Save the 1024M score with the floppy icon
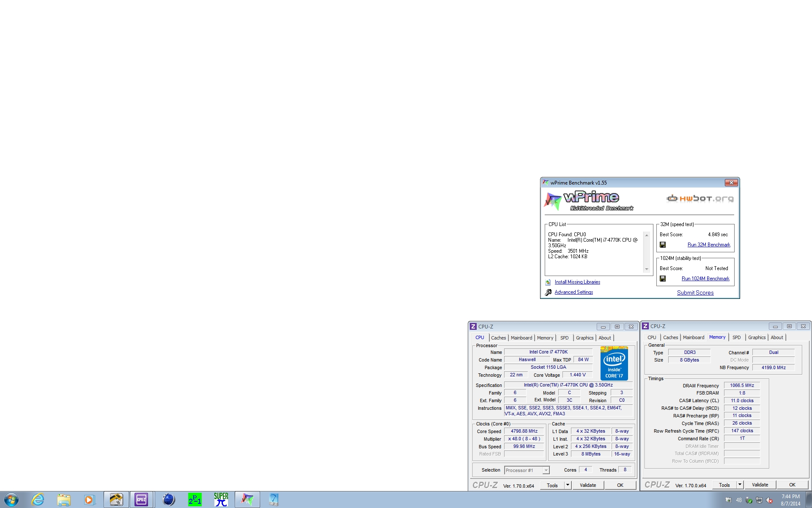The height and width of the screenshot is (508, 812). [663, 279]
